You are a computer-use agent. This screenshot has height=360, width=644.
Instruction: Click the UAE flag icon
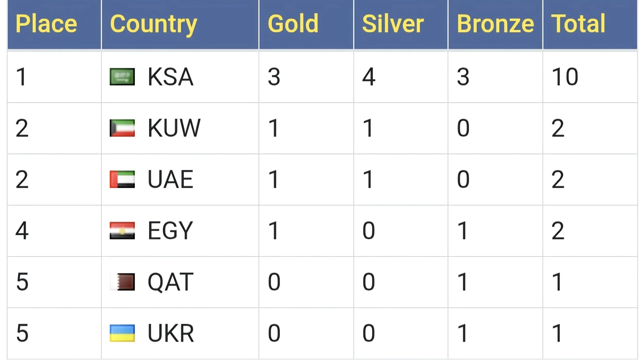[x=122, y=179]
